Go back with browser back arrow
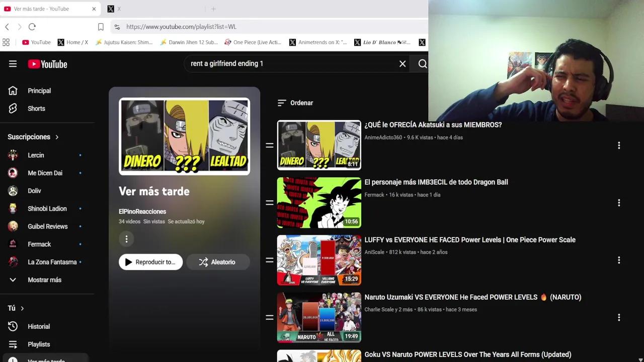This screenshot has height=362, width=644. click(7, 27)
